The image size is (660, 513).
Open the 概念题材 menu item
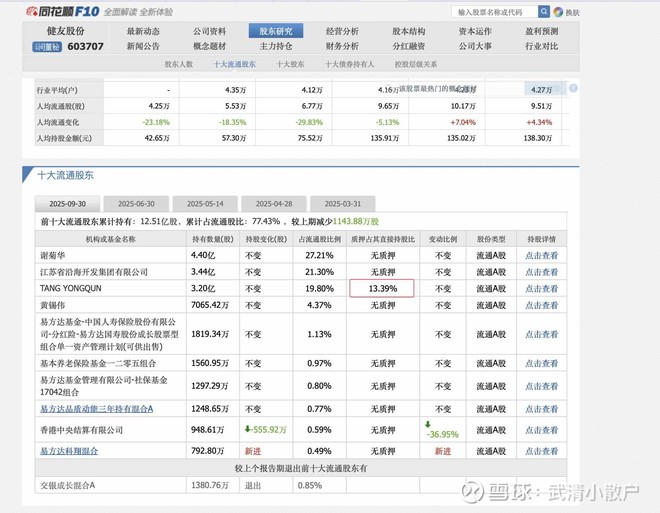pyautogui.click(x=210, y=46)
